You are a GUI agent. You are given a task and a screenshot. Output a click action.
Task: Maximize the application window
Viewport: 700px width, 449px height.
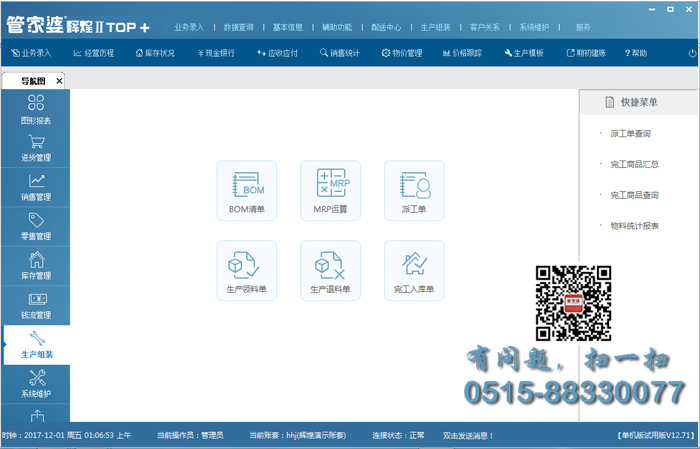tap(670, 9)
